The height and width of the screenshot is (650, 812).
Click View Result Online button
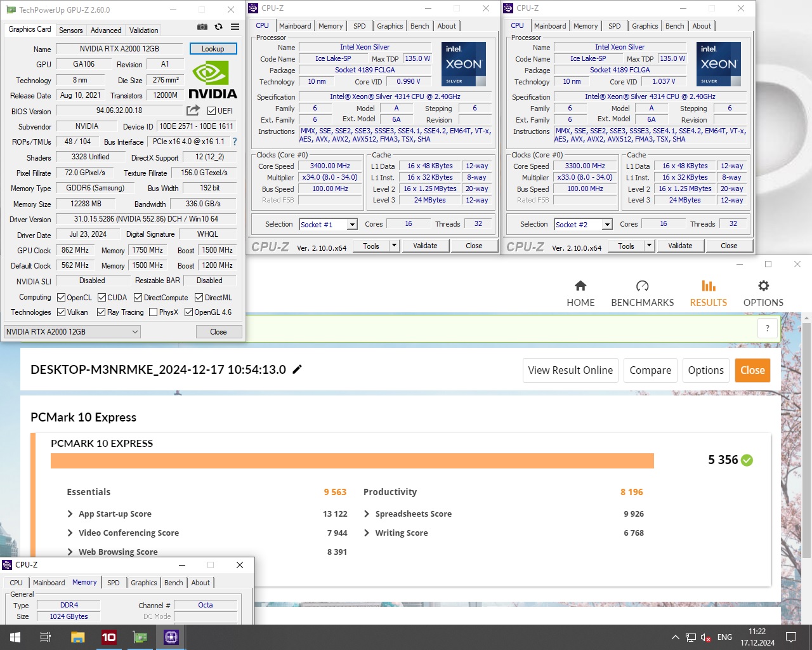click(x=570, y=370)
